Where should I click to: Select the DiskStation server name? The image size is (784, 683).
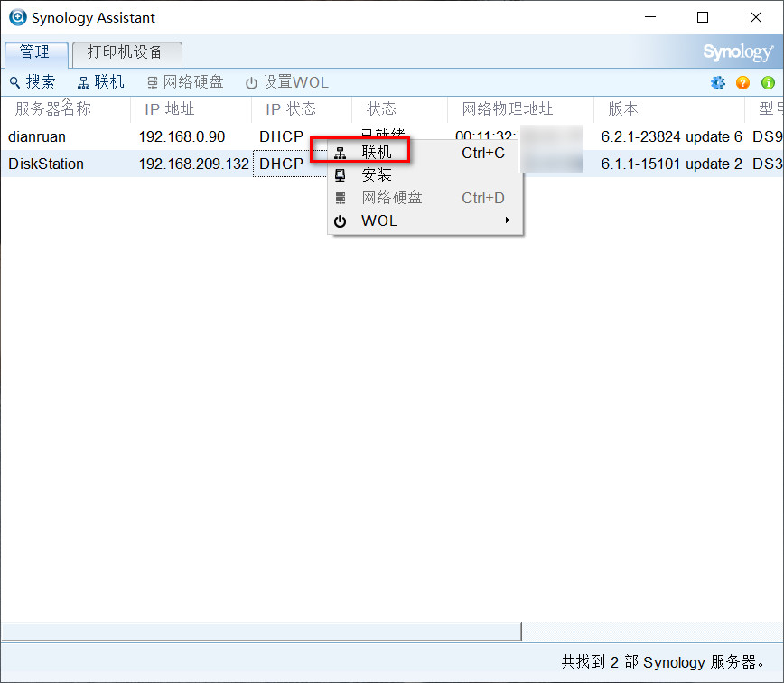point(46,164)
